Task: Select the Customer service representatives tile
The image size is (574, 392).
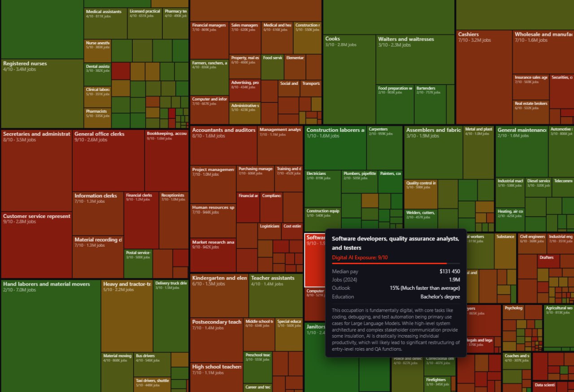Action: click(36, 244)
